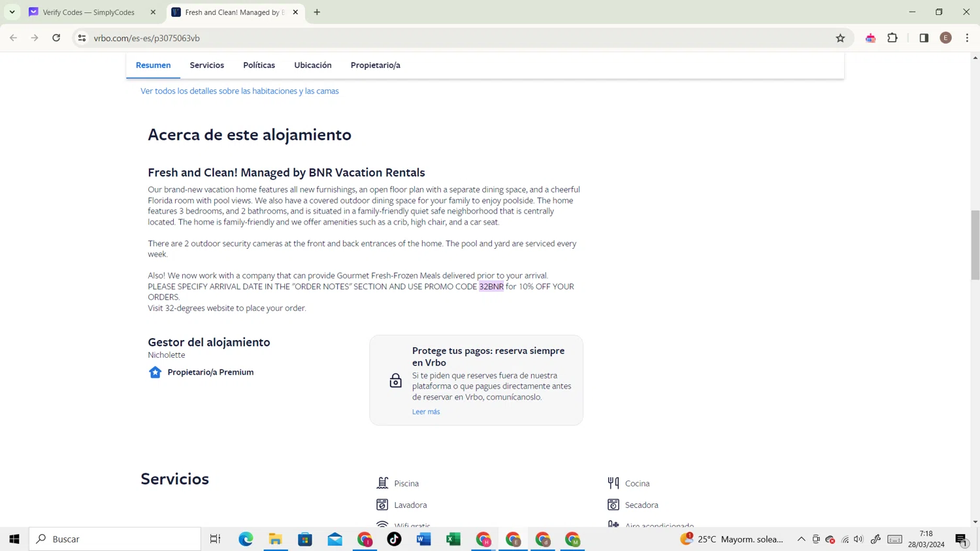Launch Microsoft Edge from the taskbar
980x551 pixels.
pos(246,539)
